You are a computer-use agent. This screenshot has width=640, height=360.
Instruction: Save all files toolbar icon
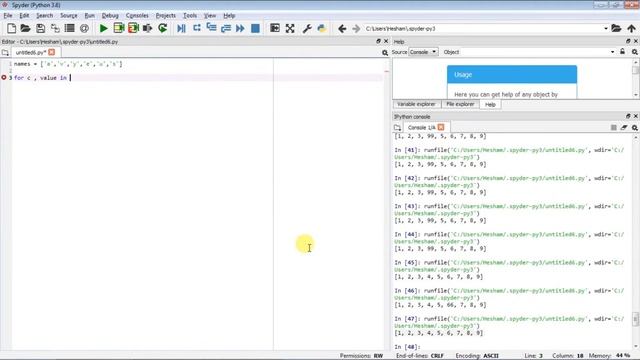tap(55, 28)
